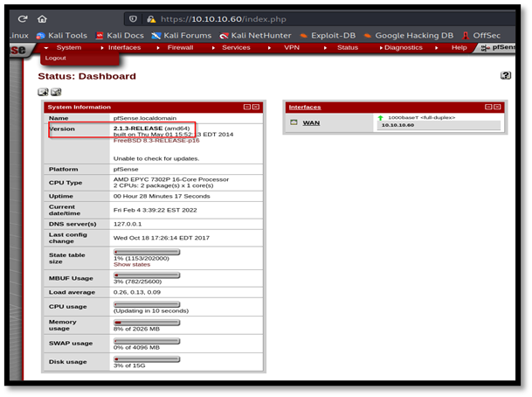Click the SWAP usage progress bar

(x=147, y=341)
